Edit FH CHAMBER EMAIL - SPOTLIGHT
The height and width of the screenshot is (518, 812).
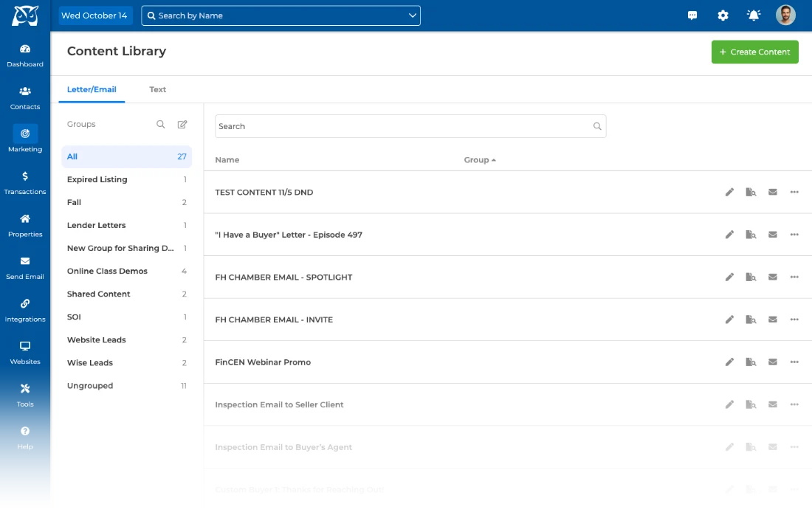coord(729,277)
